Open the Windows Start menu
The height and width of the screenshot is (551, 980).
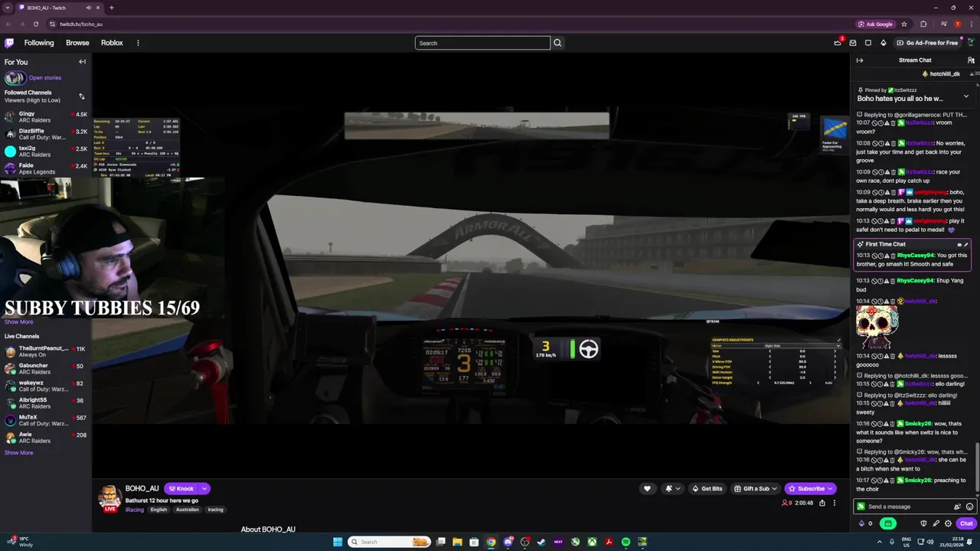(x=338, y=542)
